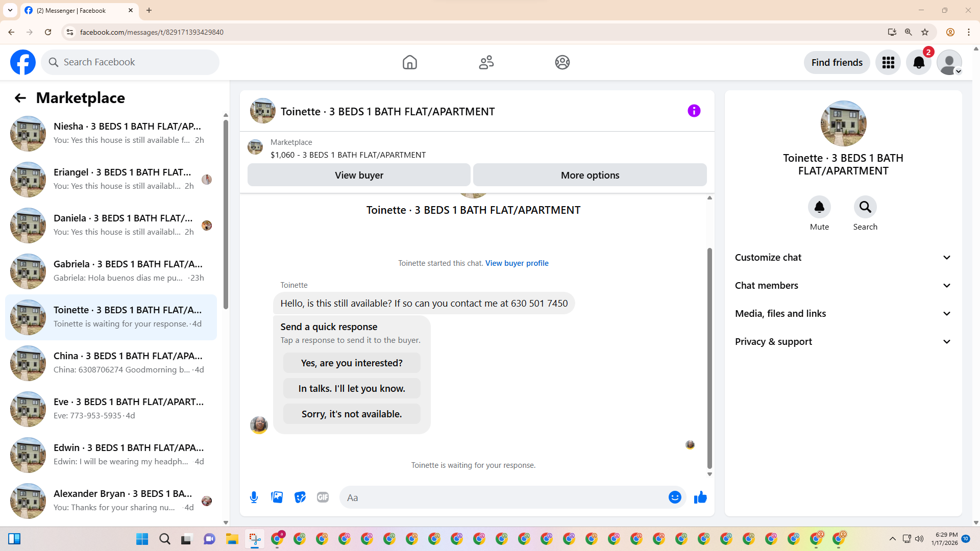Expand Customize chat section
The image size is (980, 551).
843,258
